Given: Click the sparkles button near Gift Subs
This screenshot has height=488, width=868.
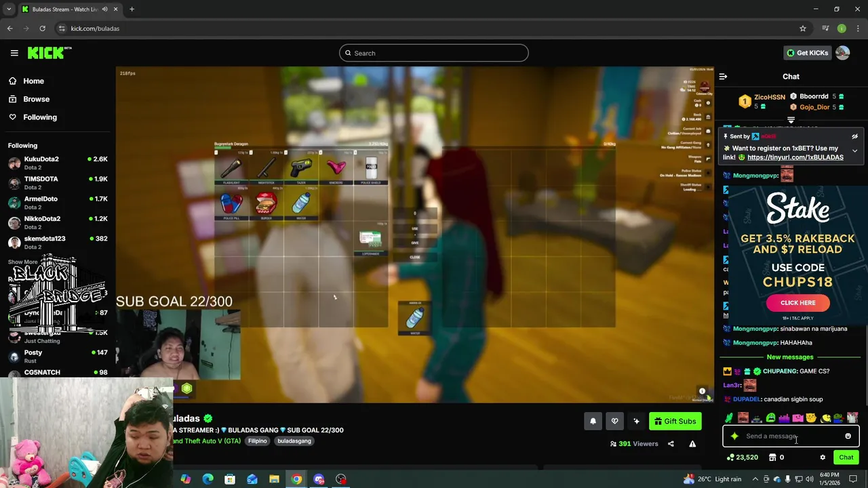Looking at the screenshot, I should tap(636, 422).
